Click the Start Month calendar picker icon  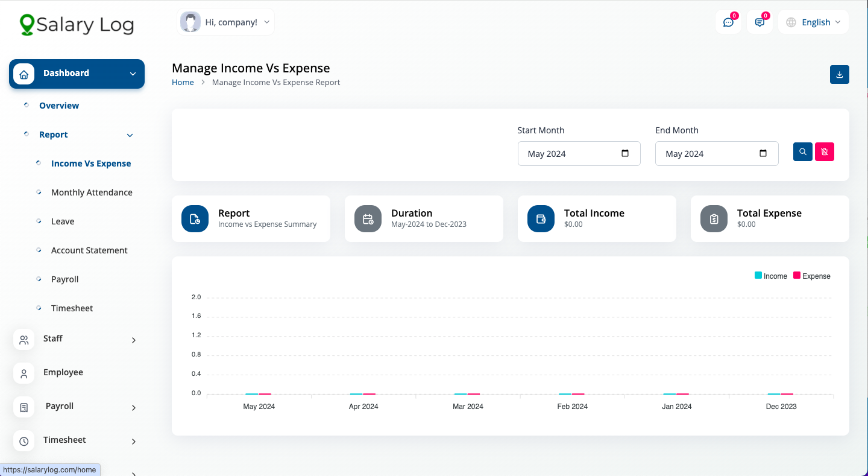click(625, 153)
